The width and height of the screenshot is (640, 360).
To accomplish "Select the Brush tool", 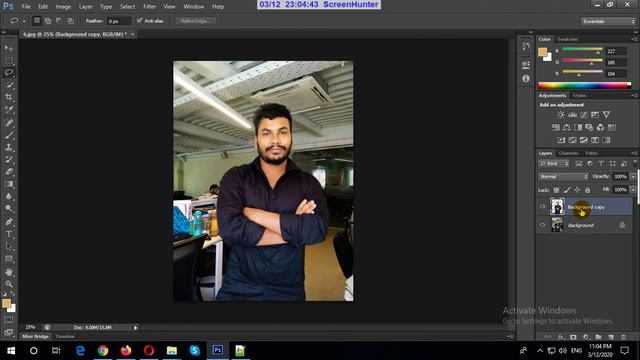I will 9,135.
